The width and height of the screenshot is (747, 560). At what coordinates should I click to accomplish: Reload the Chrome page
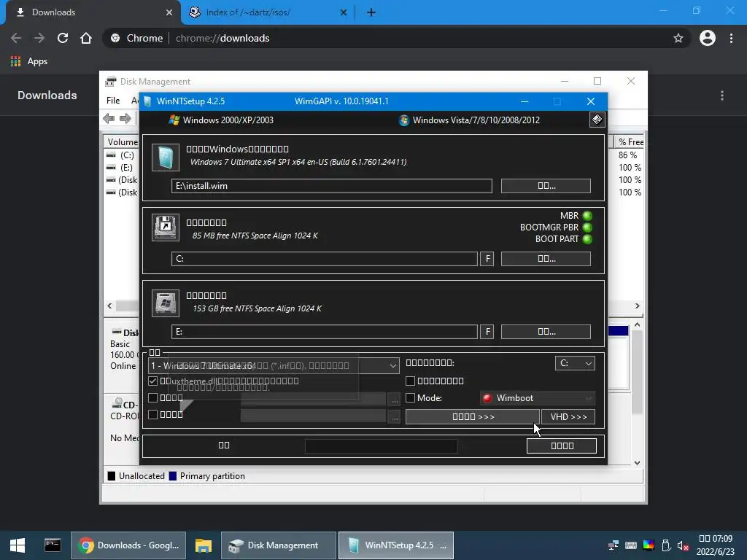pos(63,38)
